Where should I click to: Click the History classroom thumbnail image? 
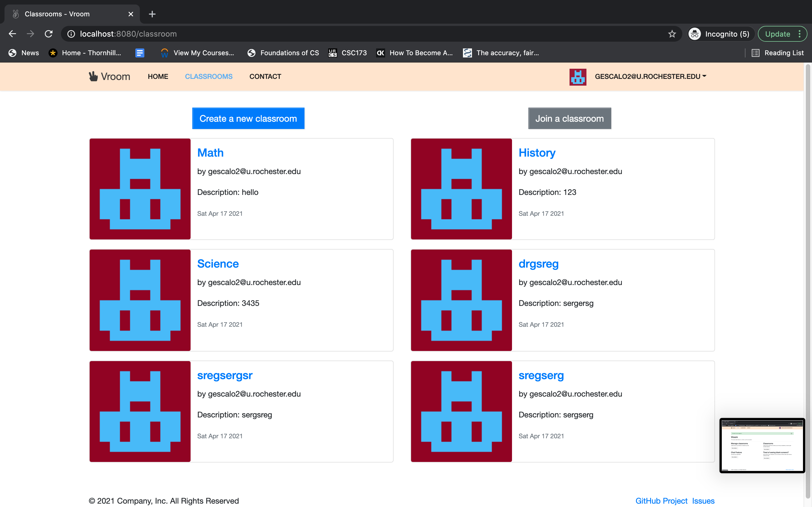[x=461, y=189]
